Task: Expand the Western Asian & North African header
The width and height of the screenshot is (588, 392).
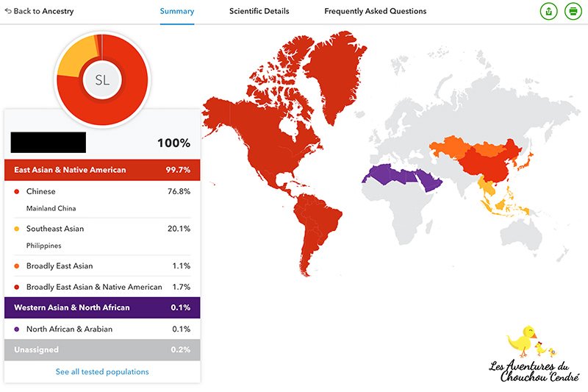Action: pos(102,307)
